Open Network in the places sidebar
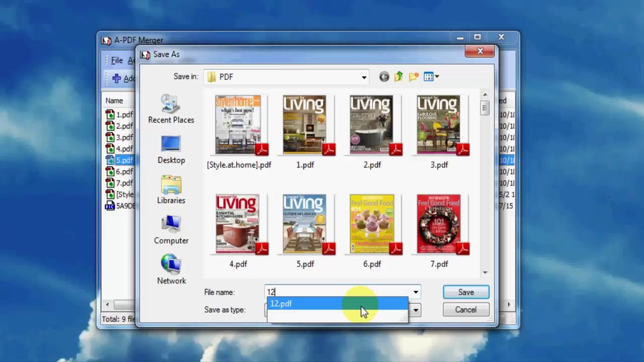Image resolution: width=644 pixels, height=362 pixels. 171,270
